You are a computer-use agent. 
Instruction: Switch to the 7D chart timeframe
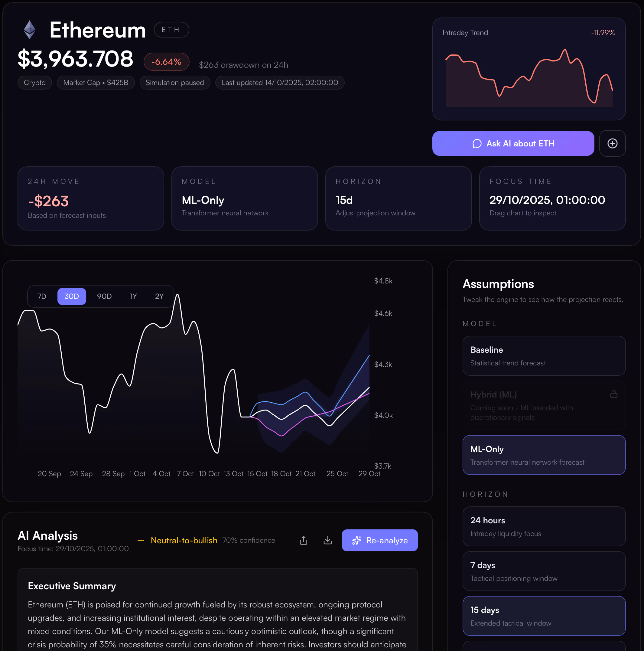[x=42, y=296]
